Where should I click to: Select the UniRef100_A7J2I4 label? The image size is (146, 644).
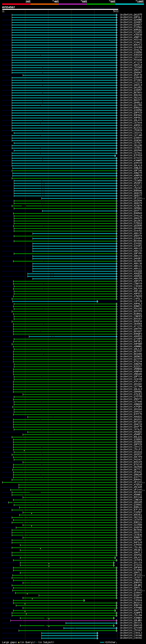pyautogui.click(x=131, y=63)
